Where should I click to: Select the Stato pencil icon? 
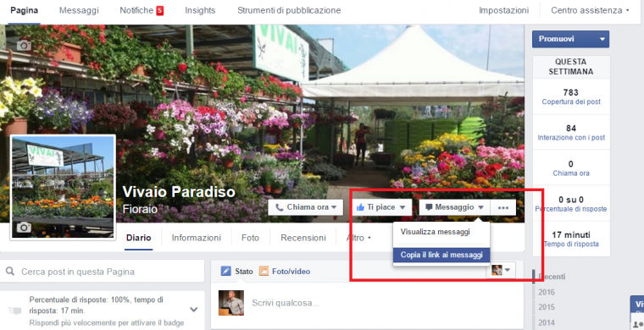[x=226, y=271]
